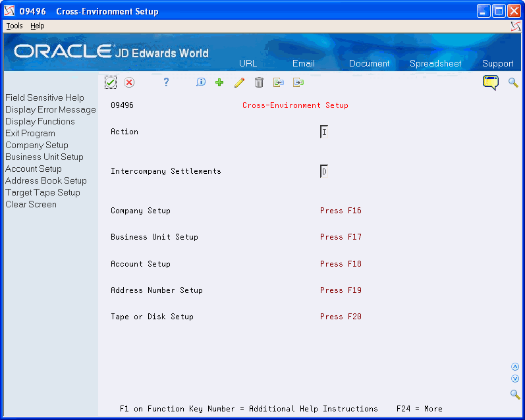525x420 pixels.
Task: Click the round scroll up arrow icon
Action: point(515,367)
